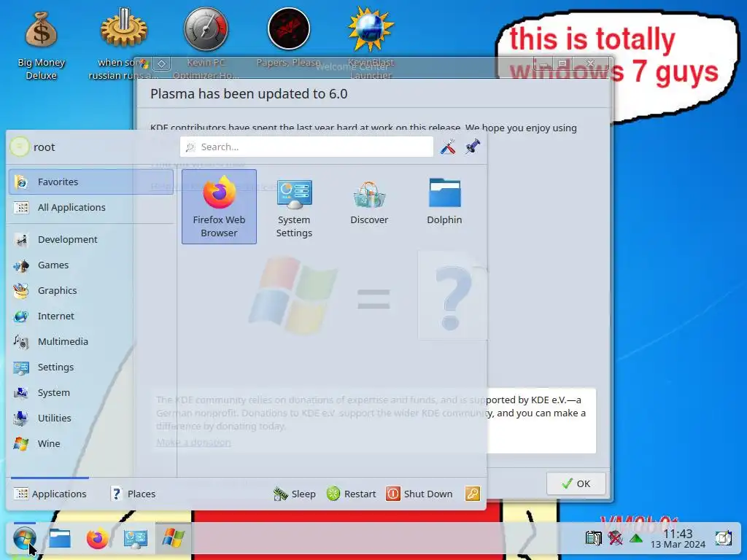The width and height of the screenshot is (747, 560).
Task: Open the clipboard tray icon
Action: (593, 539)
